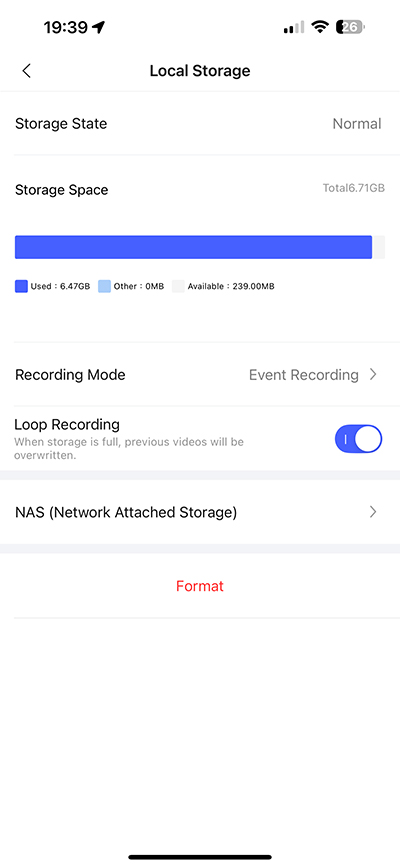Tap the cellular signal bars icon
This screenshot has width=400, height=867.
pyautogui.click(x=294, y=27)
